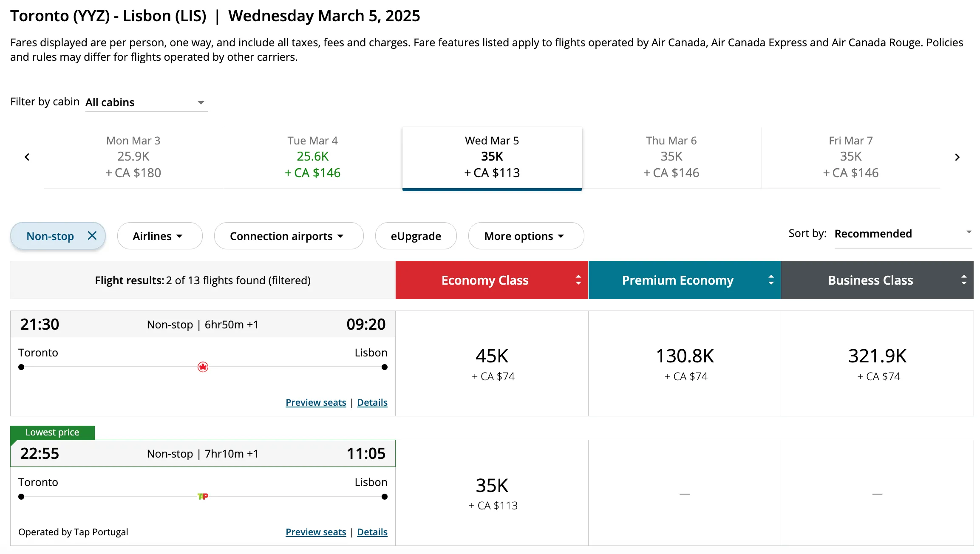Image resolution: width=980 pixels, height=554 pixels.
Task: Click 'Non-stop | 7hr10m +1' duration text
Action: click(x=202, y=454)
